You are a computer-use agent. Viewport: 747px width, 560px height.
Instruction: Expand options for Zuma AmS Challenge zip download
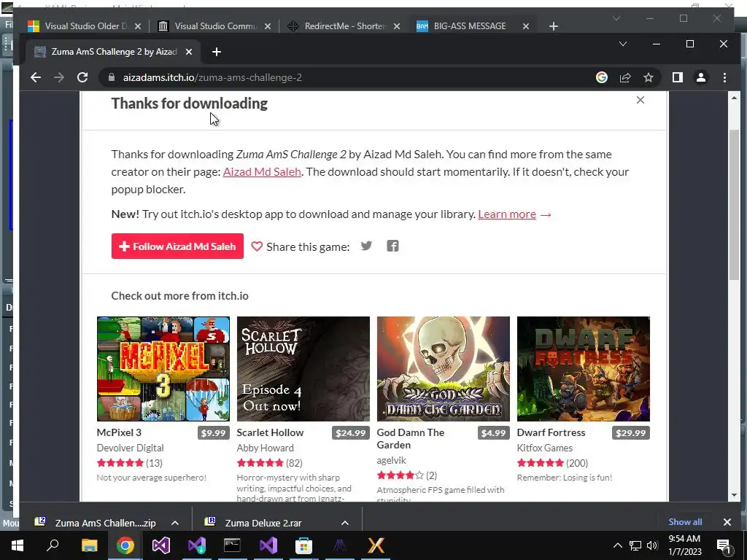pyautogui.click(x=175, y=523)
